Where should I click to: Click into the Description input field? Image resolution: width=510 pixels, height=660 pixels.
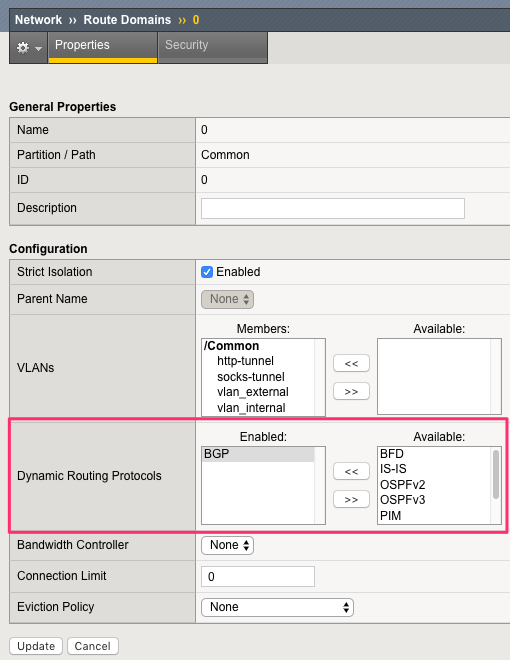click(x=332, y=208)
